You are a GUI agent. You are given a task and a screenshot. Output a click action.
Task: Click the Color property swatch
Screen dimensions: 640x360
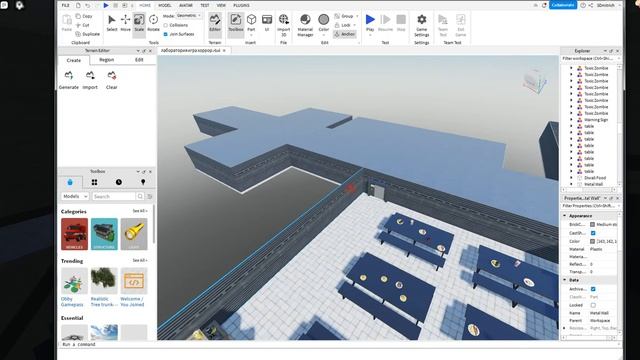(593, 241)
